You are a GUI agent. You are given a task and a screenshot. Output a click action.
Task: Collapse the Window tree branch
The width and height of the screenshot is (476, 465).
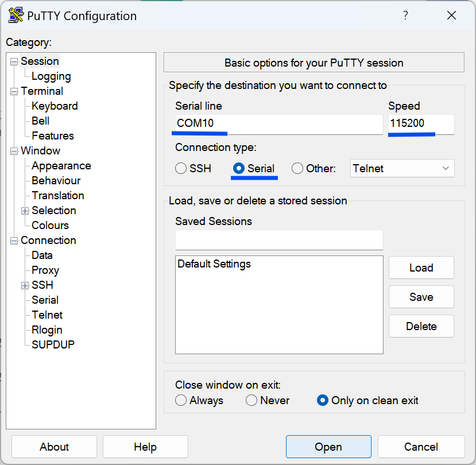coord(13,150)
